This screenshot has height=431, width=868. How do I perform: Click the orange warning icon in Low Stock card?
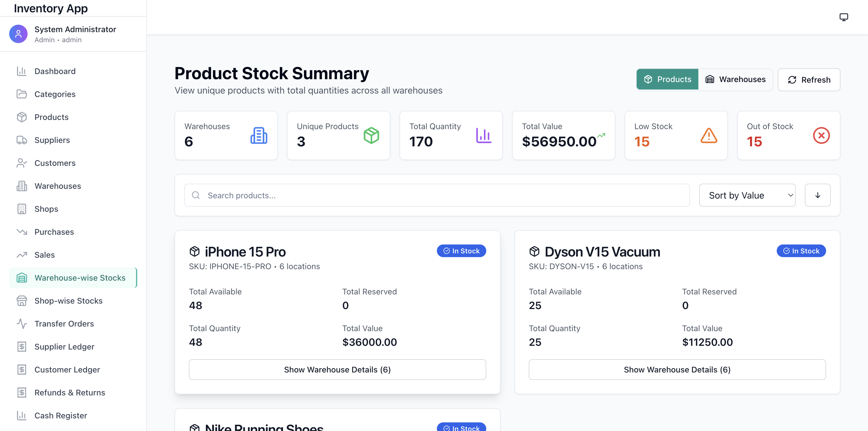pyautogui.click(x=709, y=135)
